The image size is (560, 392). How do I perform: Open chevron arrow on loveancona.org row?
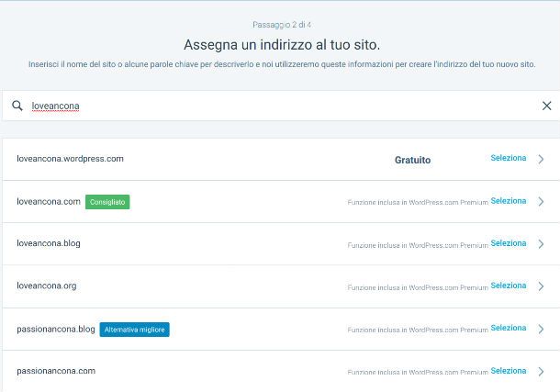[x=541, y=286]
